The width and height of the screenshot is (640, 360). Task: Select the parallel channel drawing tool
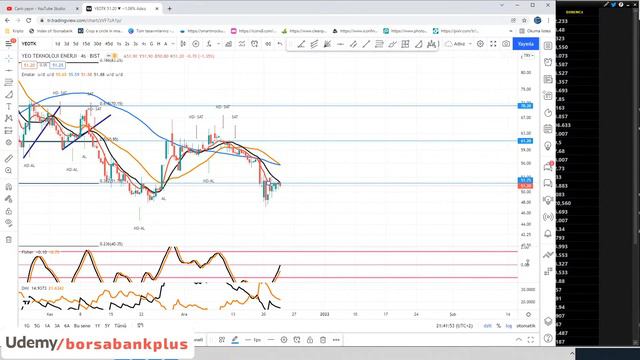(x=353, y=44)
